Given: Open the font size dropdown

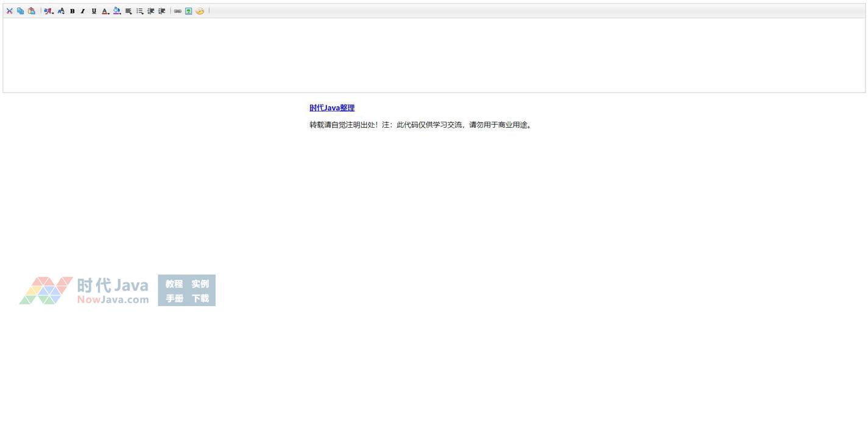Looking at the screenshot, I should [61, 11].
